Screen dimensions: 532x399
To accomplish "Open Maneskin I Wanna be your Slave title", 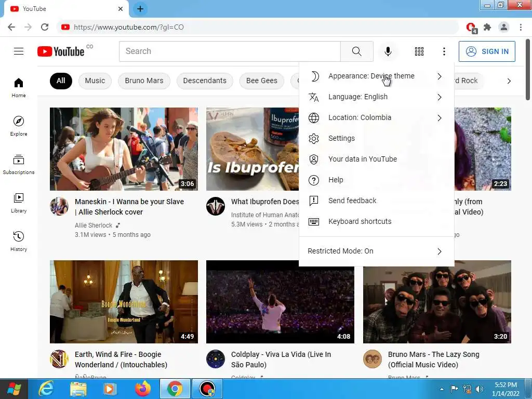I will (x=129, y=207).
